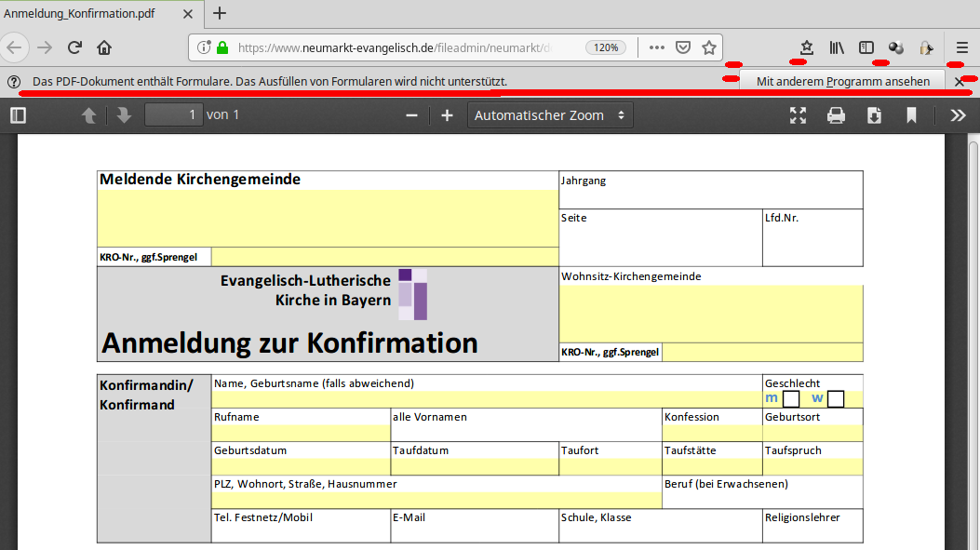Switch PDF to presentation mode
The height and width of the screenshot is (550, 980).
tap(799, 115)
